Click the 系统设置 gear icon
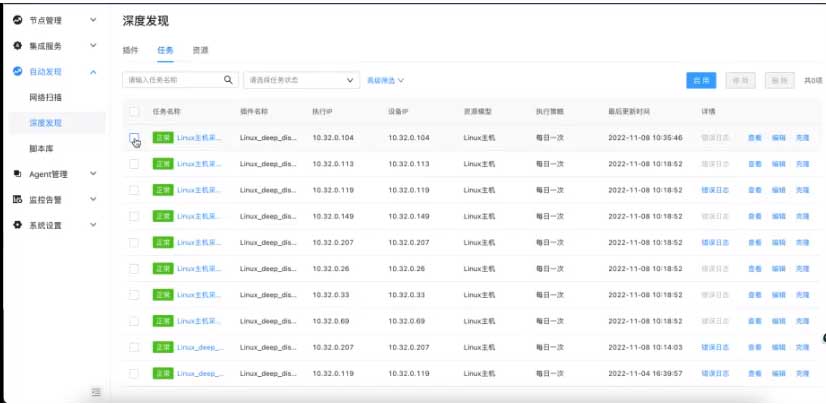The width and height of the screenshot is (826, 404). [x=17, y=225]
